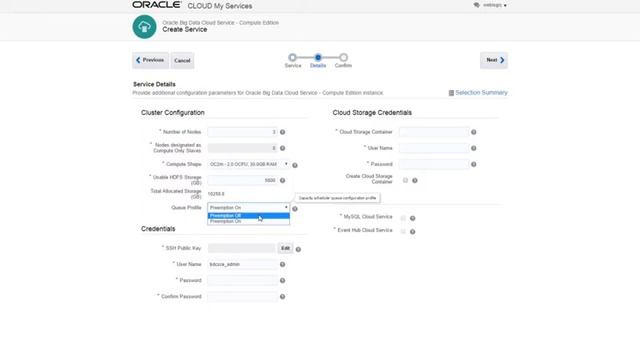This screenshot has width=640, height=360.
Task: Enable Create Cloud Storage Container checkbox
Action: pyautogui.click(x=405, y=180)
